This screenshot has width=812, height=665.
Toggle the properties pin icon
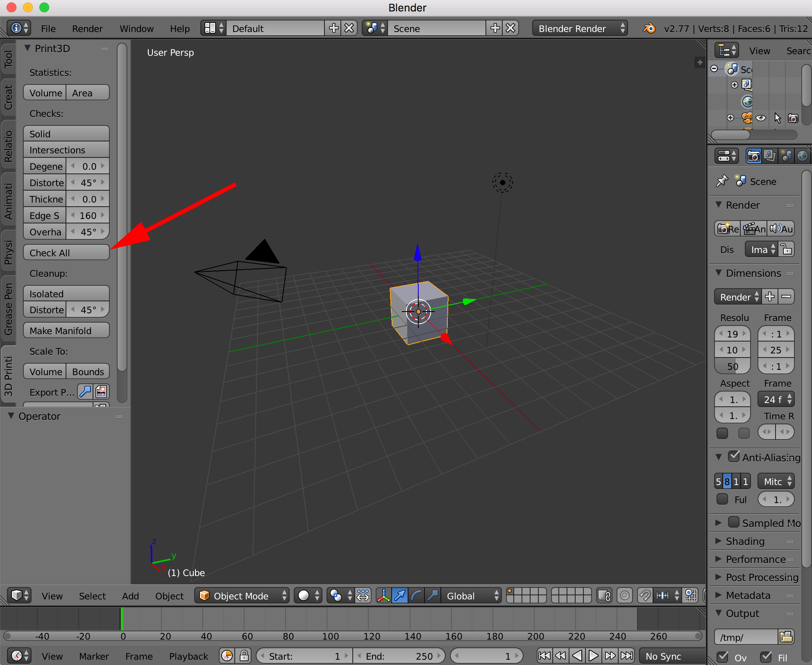coord(722,181)
